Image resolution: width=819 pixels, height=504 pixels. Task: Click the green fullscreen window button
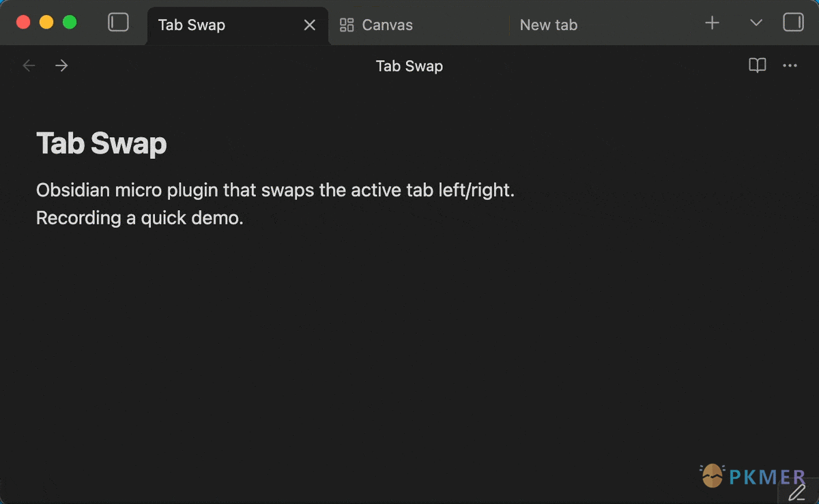pos(70,22)
